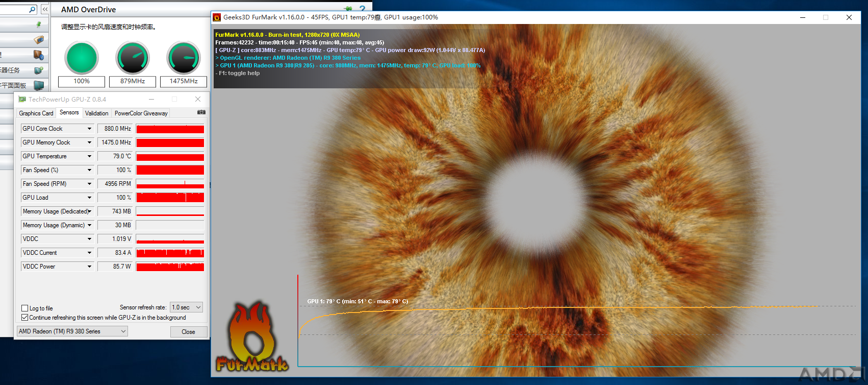Click the green pin icon in sidebar
The height and width of the screenshot is (385, 868).
(39, 25)
